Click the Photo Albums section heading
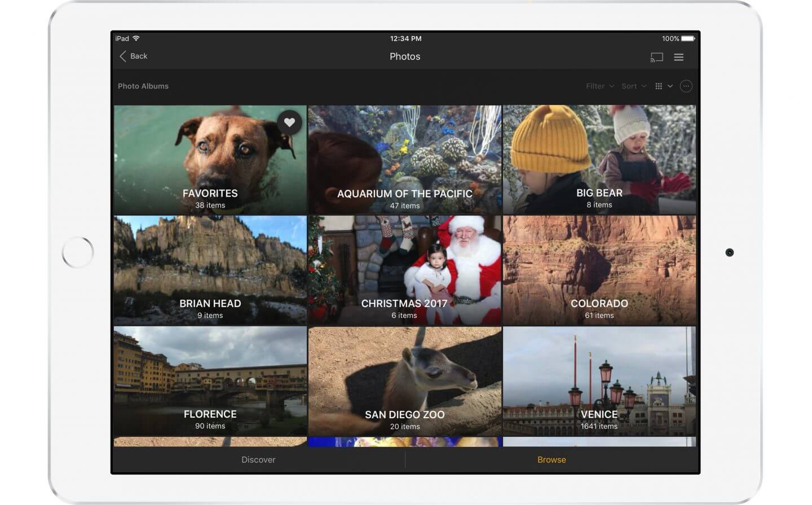 pyautogui.click(x=143, y=86)
